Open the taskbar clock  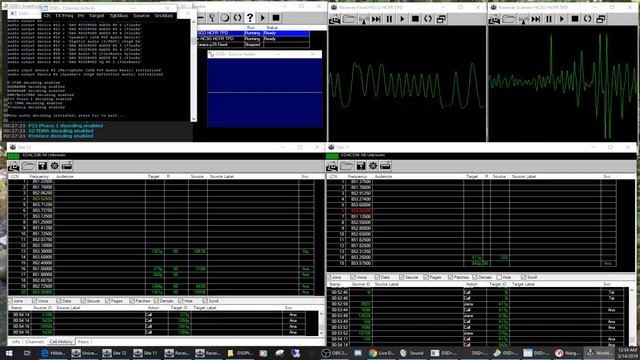(x=627, y=353)
